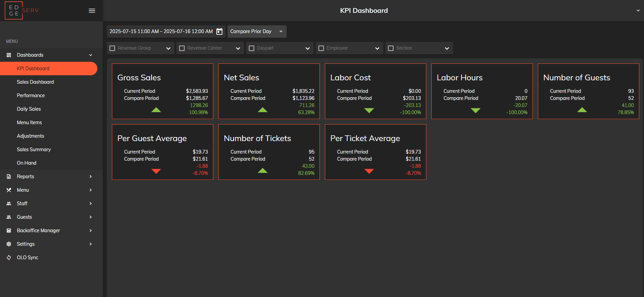
Task: Check the Employee filter checkbox
Action: [321, 48]
